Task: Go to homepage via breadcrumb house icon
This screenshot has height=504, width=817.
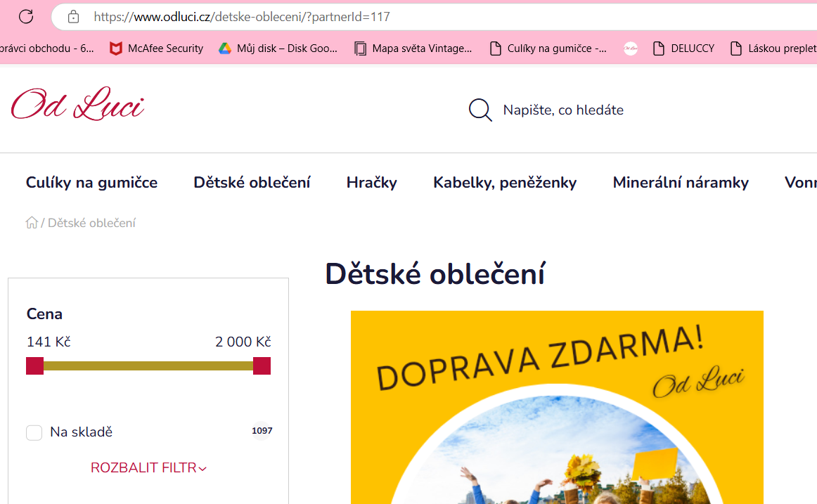Action: (32, 223)
